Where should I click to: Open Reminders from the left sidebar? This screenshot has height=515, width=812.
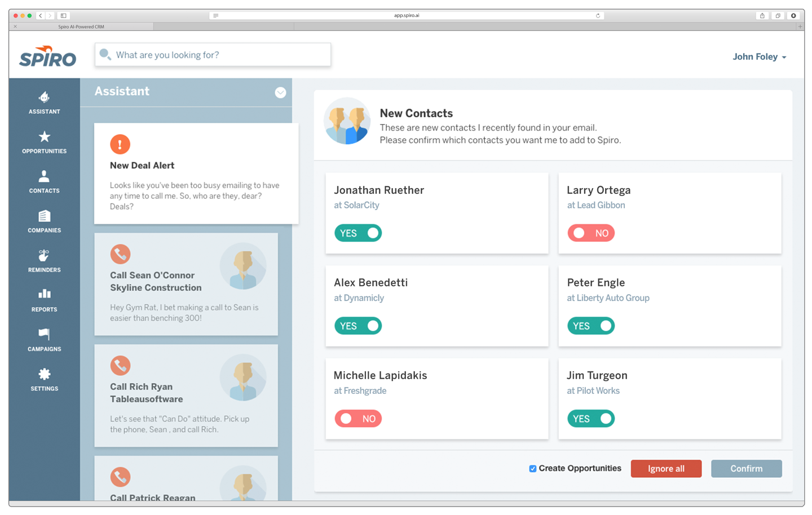click(44, 261)
